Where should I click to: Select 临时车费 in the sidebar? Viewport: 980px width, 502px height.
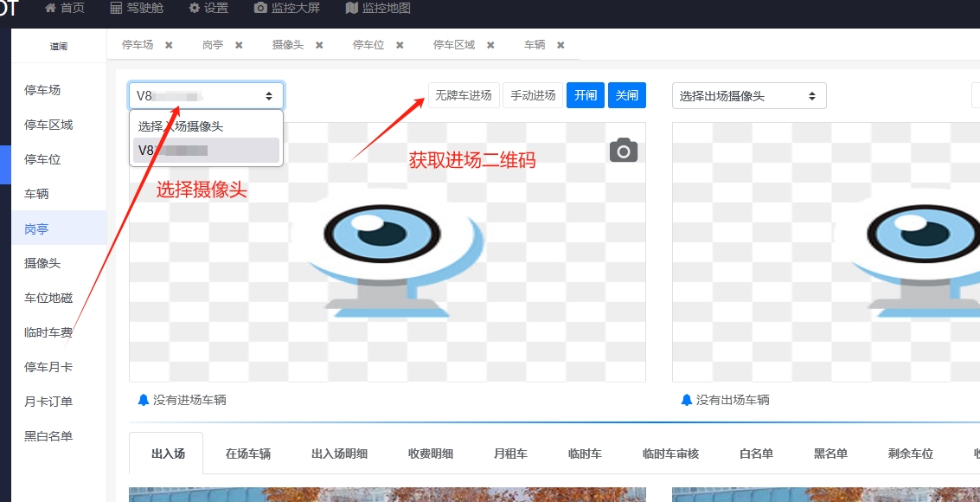pyautogui.click(x=59, y=332)
